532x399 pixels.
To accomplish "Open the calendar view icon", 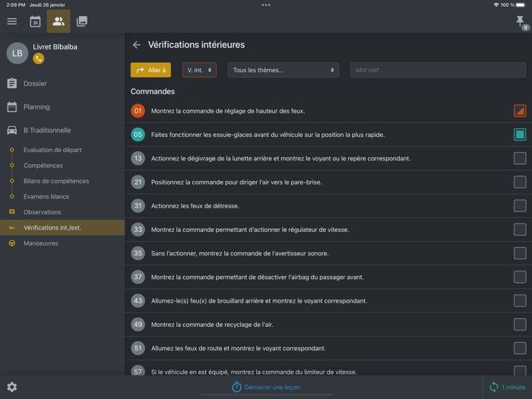I will (x=35, y=21).
